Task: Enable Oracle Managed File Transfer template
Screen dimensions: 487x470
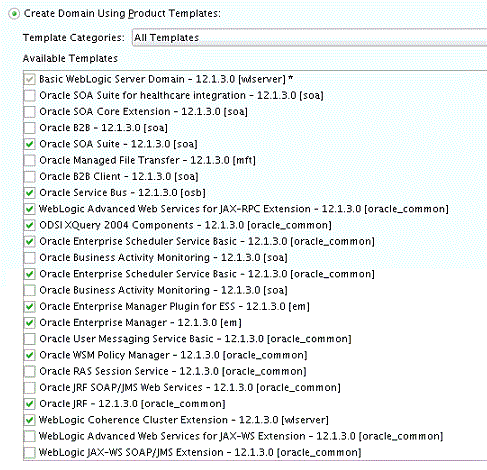Action: click(30, 160)
